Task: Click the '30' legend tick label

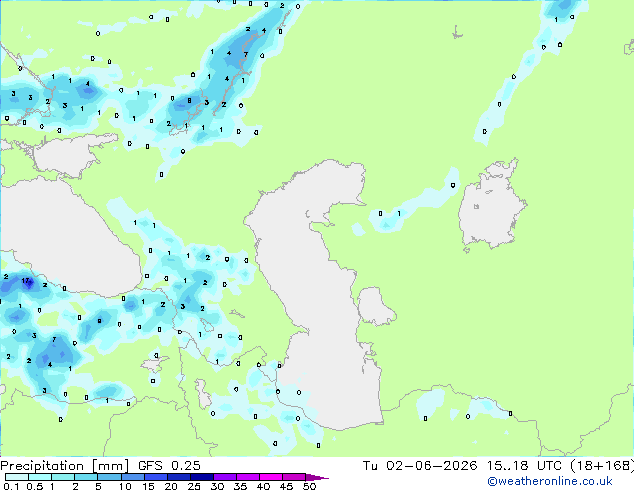Action: click(x=217, y=486)
